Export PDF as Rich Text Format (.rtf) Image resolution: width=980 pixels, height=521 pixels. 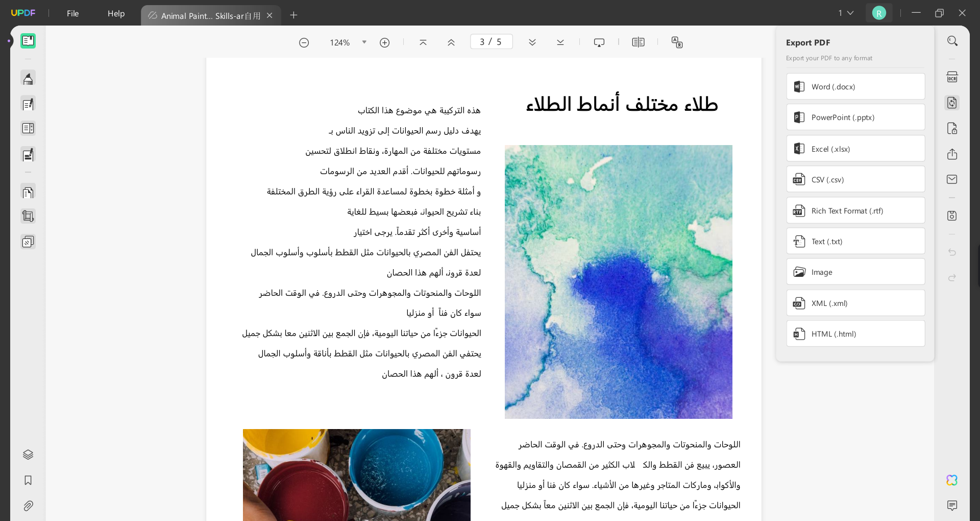pos(855,210)
